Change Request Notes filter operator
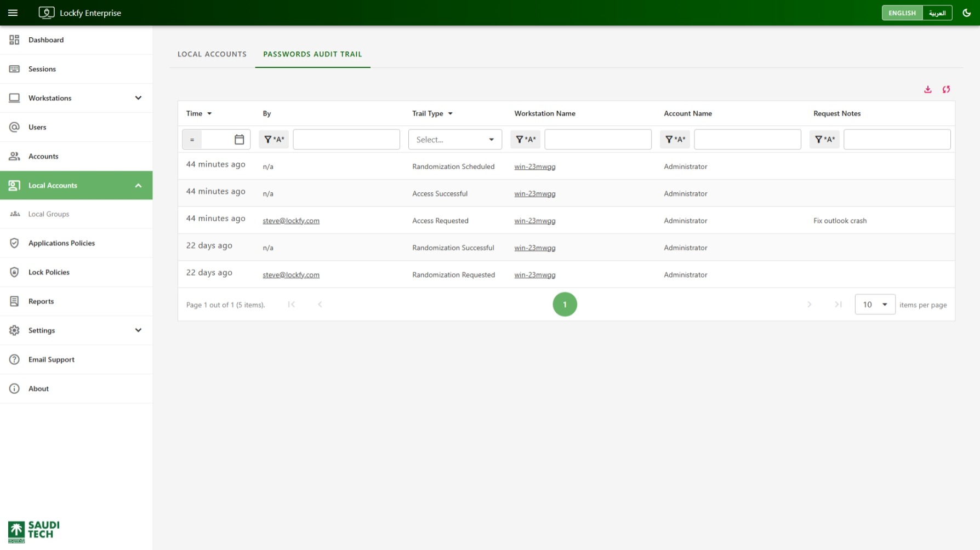 point(824,140)
